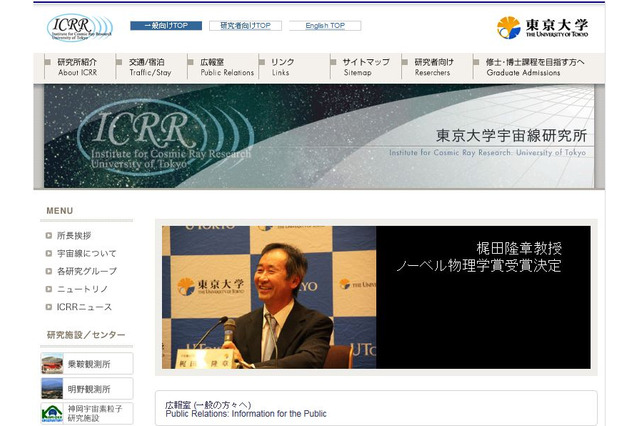This screenshot has height=426, width=640.
Task: Click the 神岡宇宙素粒子研究施設 logo icon
Action: (x=52, y=413)
